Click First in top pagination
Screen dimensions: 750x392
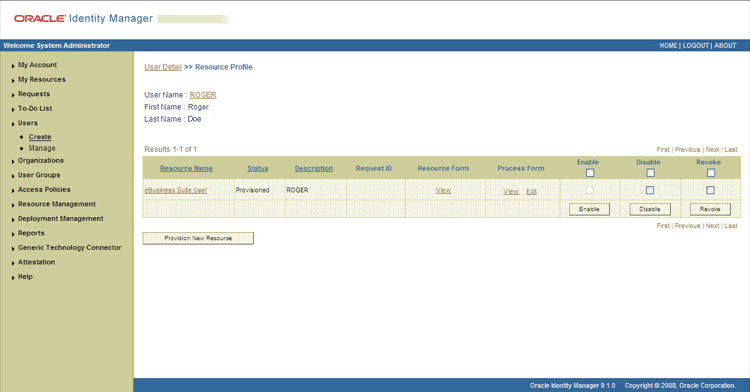click(663, 150)
